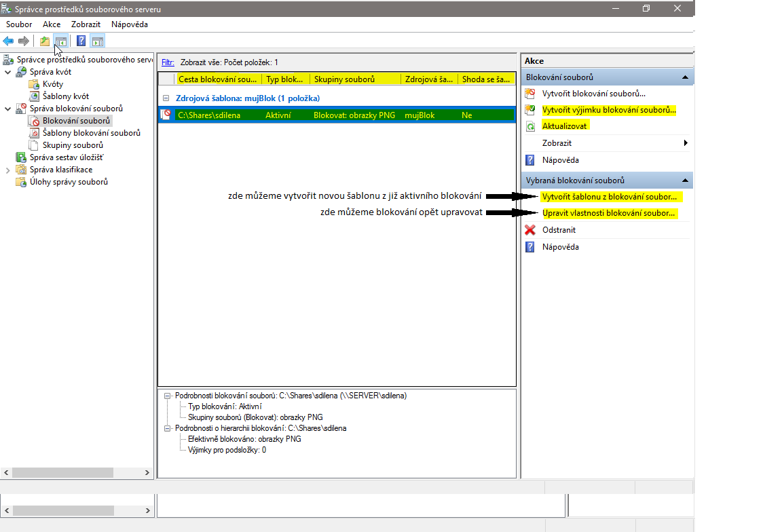Click the Odstranit red X icon
Screen dimensions: 782x532
530,230
